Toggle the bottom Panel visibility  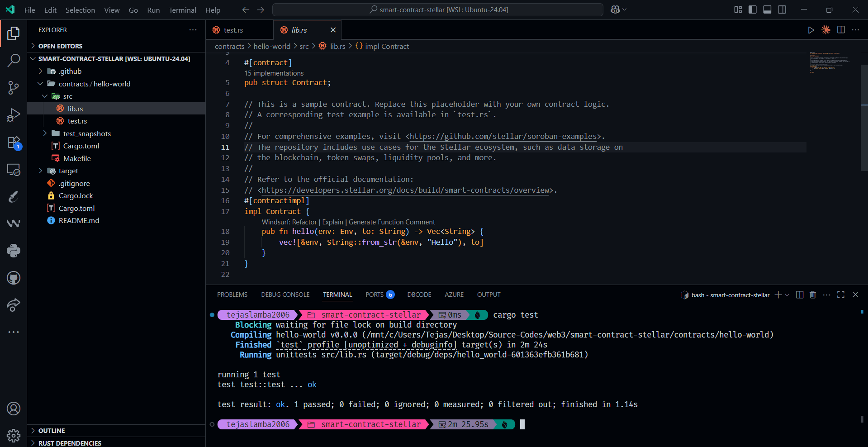tap(767, 10)
